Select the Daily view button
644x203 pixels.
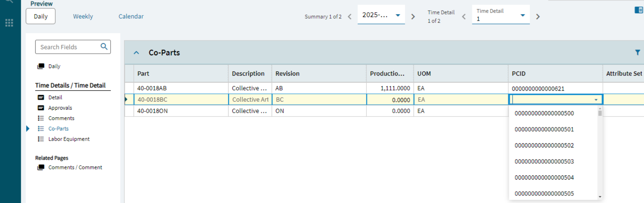click(40, 16)
